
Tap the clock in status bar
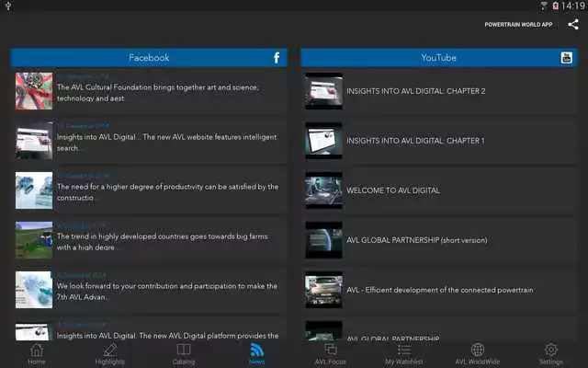(x=573, y=6)
